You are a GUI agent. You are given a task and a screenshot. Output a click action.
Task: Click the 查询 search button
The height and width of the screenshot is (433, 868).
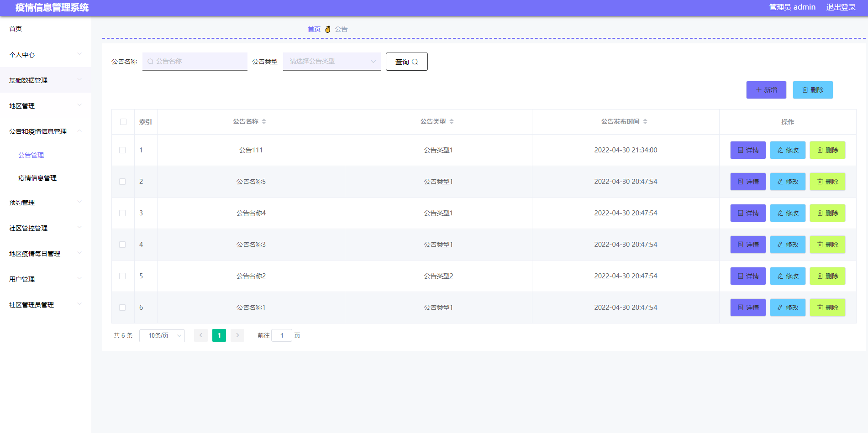pyautogui.click(x=406, y=61)
